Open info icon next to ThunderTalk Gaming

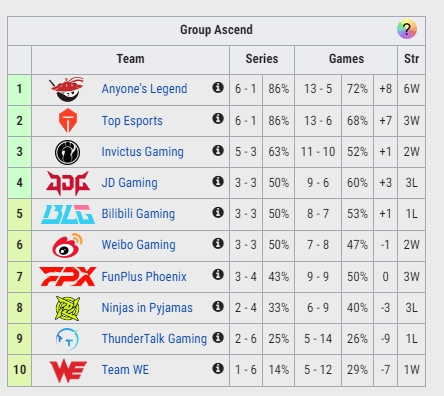click(x=218, y=337)
